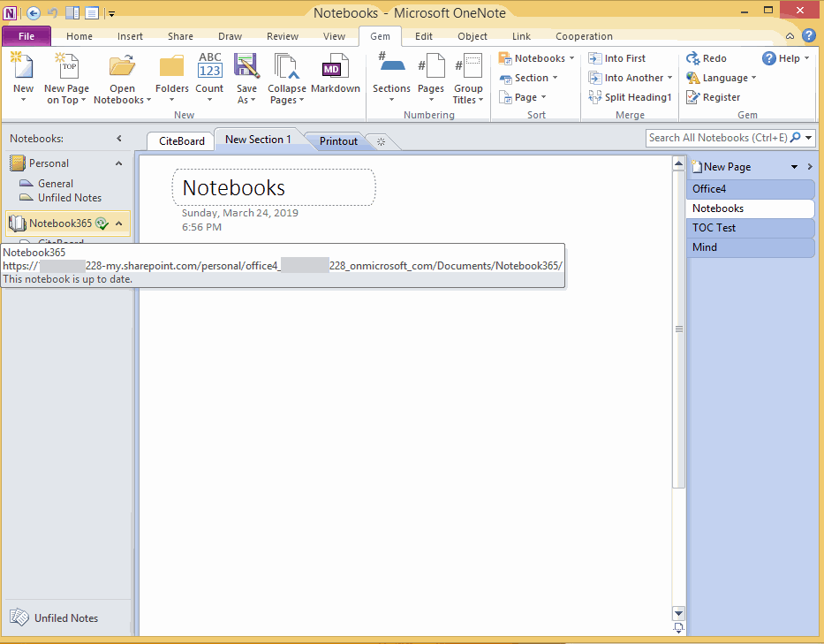Open the Printout section tab

[338, 141]
